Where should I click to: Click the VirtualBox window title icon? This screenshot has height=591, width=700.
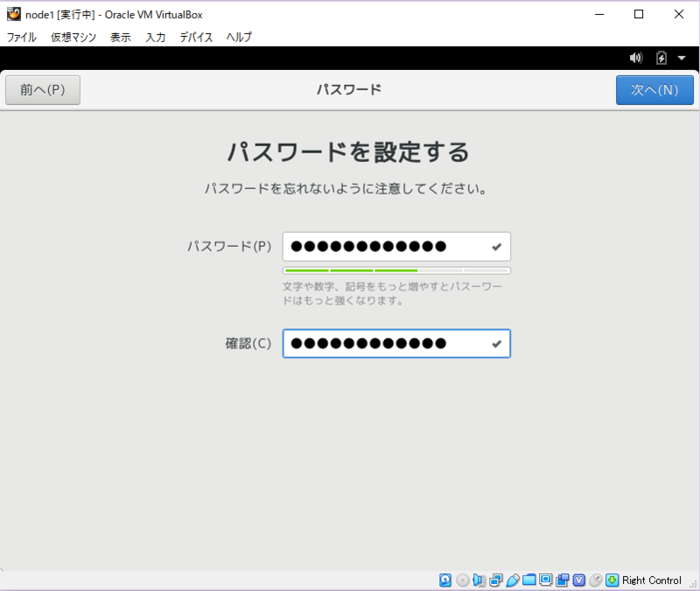(14, 14)
